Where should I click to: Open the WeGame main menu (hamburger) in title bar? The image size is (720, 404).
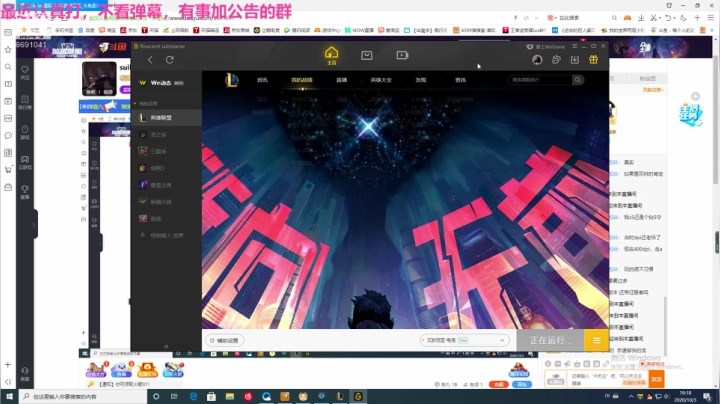pos(574,46)
